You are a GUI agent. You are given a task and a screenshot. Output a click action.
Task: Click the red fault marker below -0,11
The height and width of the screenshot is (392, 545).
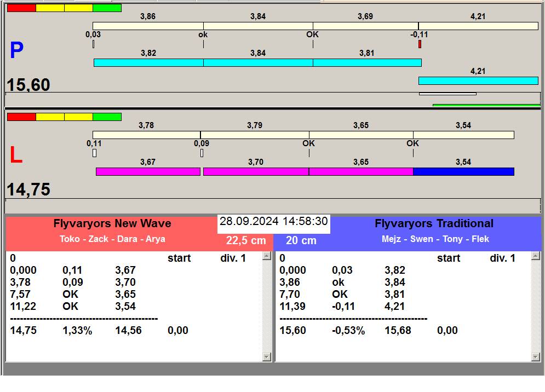tap(420, 44)
